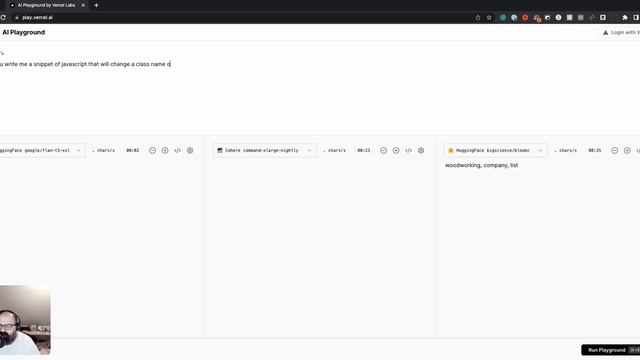Click the AI Playground title
The width and height of the screenshot is (640, 360).
coord(23,32)
